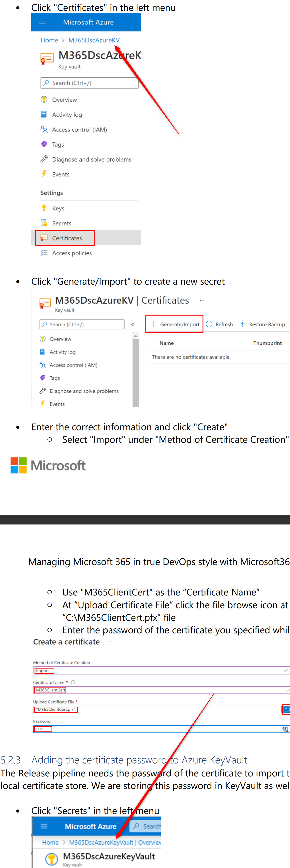This screenshot has height=868, width=290.
Task: Click the '5.2.3 Adding the certificate password' heading
Action: point(124,760)
